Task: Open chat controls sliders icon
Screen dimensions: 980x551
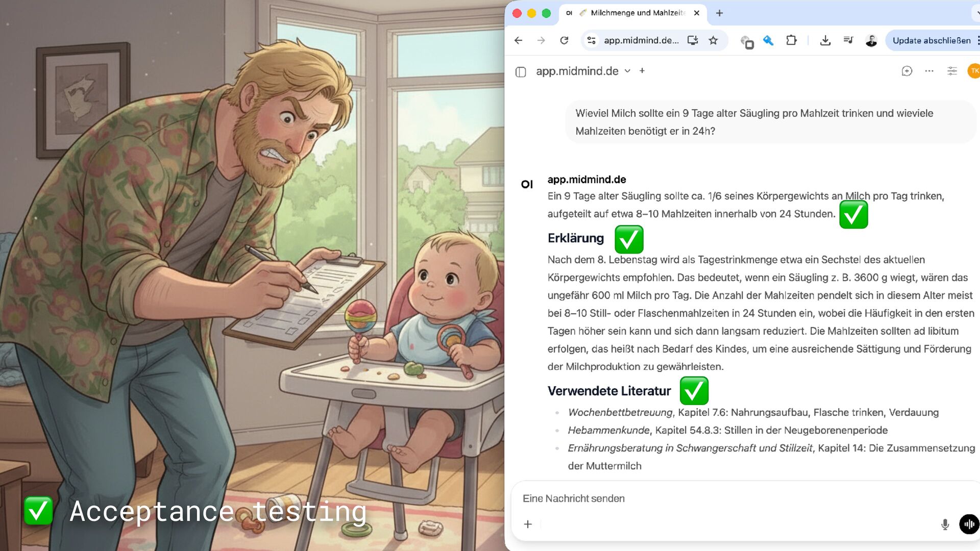Action: tap(952, 71)
